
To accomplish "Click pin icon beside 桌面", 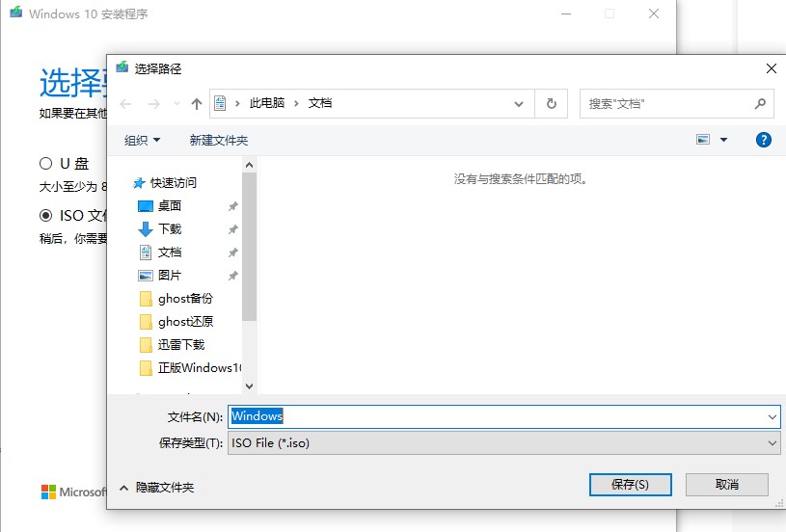I will pyautogui.click(x=233, y=206).
